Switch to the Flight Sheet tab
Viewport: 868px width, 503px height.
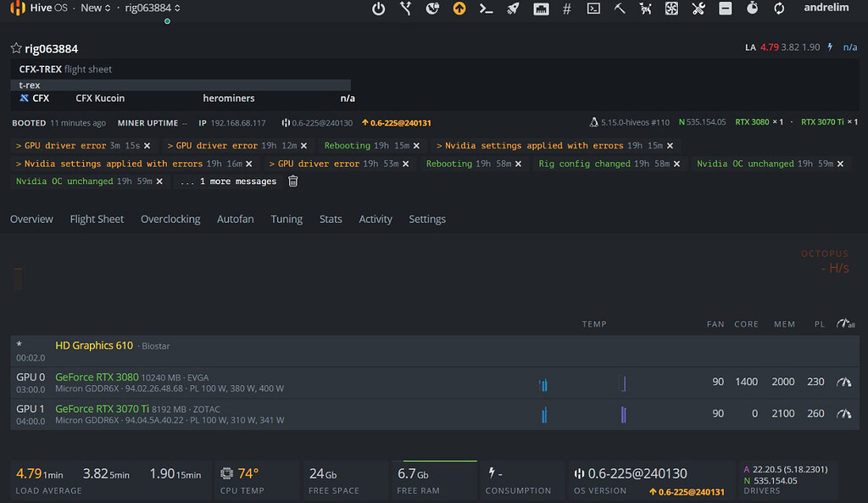pos(97,219)
